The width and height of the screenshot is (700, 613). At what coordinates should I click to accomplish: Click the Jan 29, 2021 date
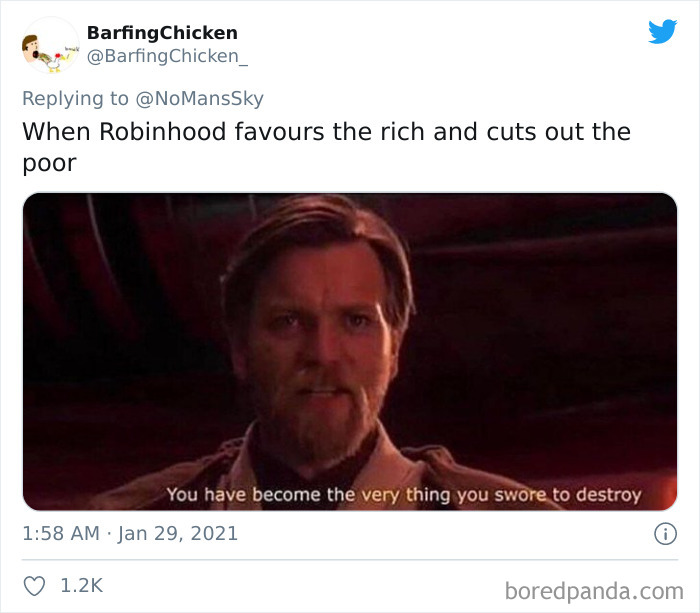pyautogui.click(x=178, y=534)
